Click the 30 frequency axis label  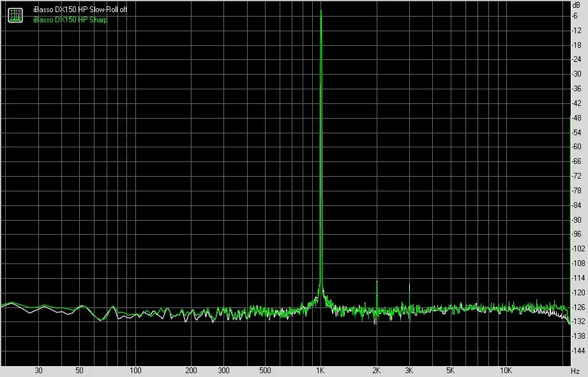click(x=38, y=371)
